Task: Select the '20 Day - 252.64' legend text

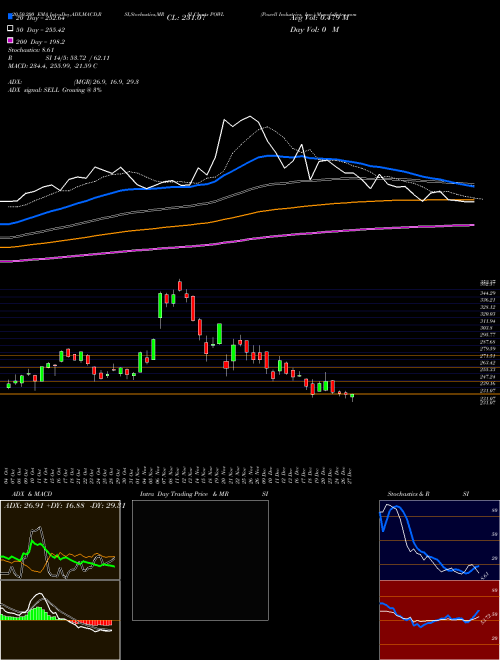Action: point(40,18)
